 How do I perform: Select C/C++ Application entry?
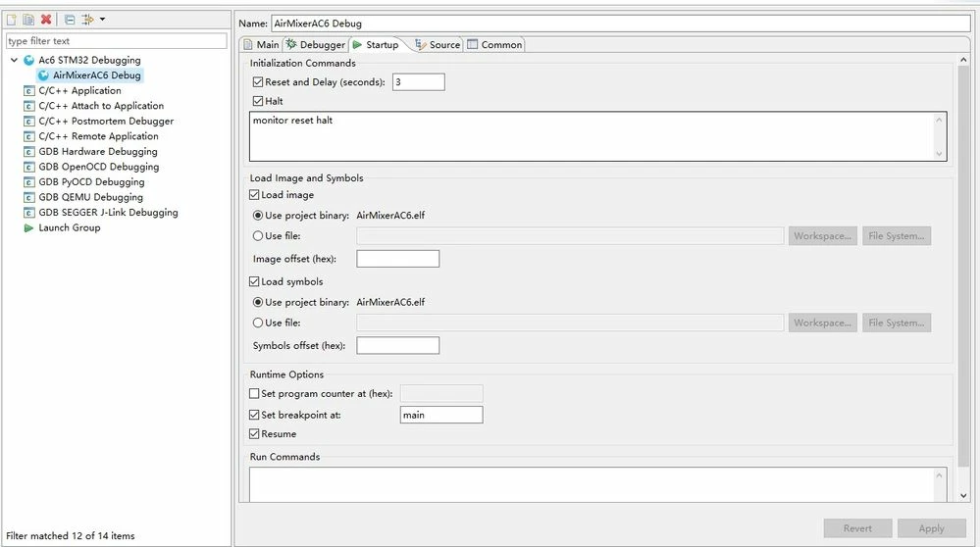pos(80,90)
